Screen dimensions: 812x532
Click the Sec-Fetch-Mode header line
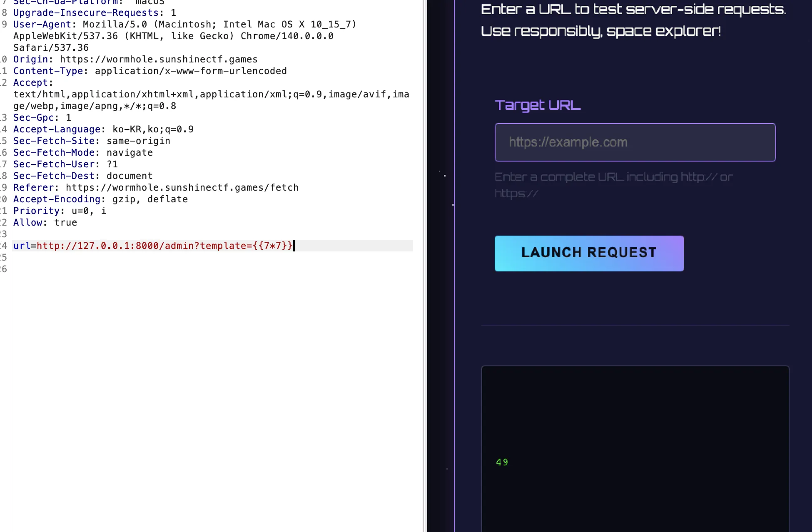83,153
